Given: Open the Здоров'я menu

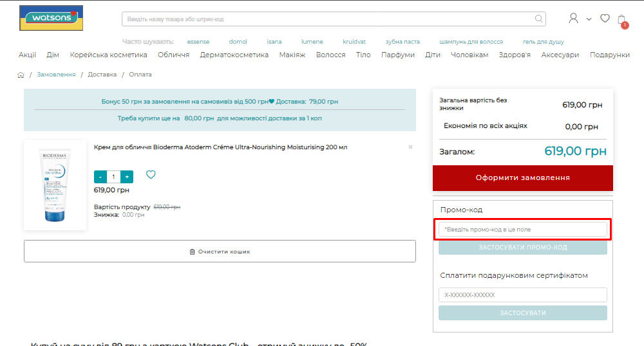Looking at the screenshot, I should coord(515,55).
